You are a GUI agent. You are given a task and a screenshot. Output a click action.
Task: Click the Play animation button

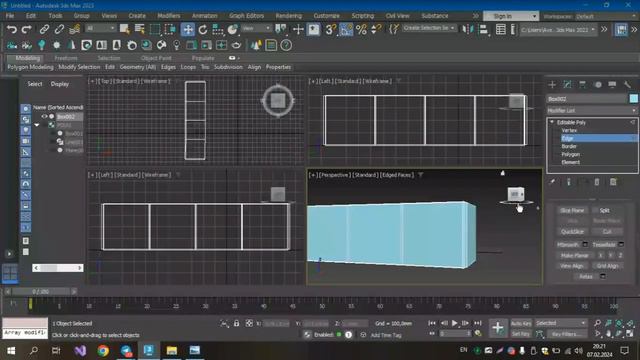[x=455, y=323]
